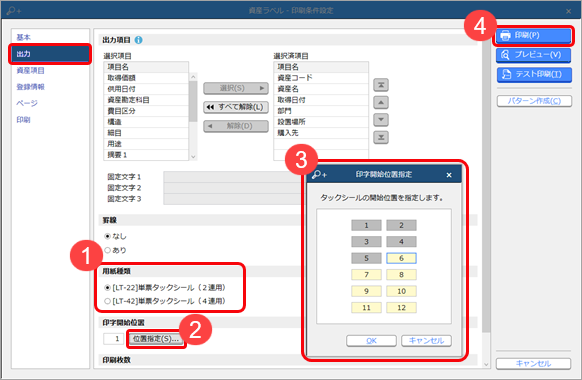Select start position 7

366,275
